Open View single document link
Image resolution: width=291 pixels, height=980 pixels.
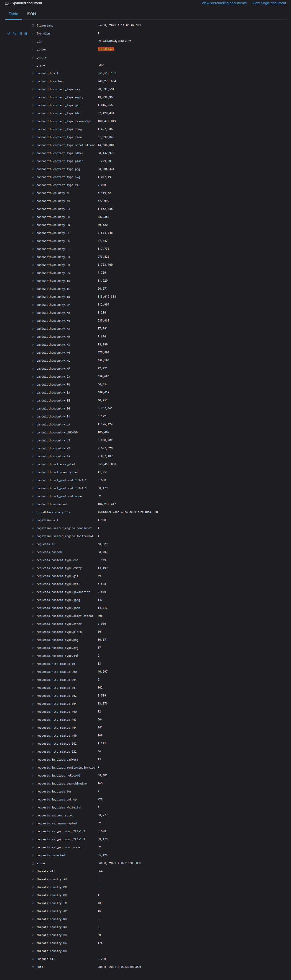pos(269,3)
